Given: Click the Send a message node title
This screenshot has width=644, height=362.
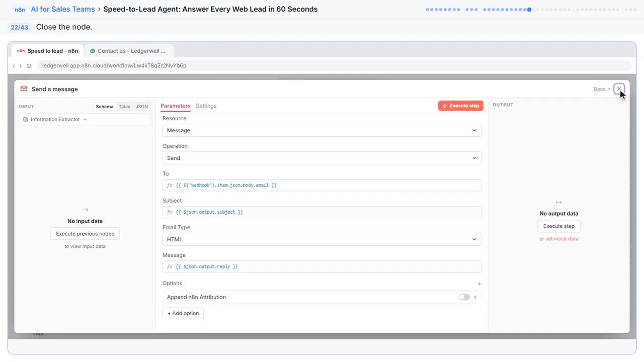Looking at the screenshot, I should coord(55,89).
